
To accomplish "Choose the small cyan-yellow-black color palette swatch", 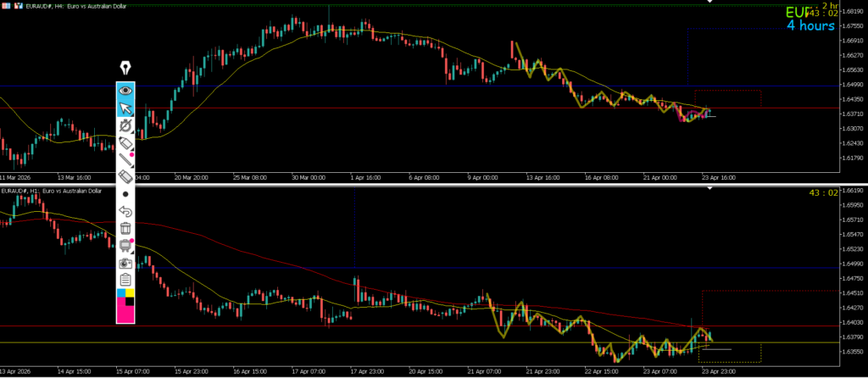I will pos(125,296).
